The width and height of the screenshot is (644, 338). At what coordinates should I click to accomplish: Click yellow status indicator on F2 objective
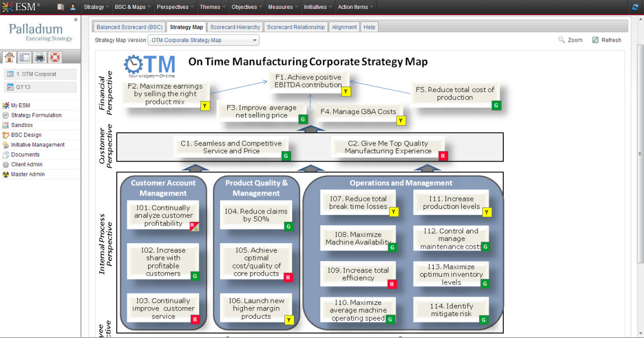click(205, 106)
